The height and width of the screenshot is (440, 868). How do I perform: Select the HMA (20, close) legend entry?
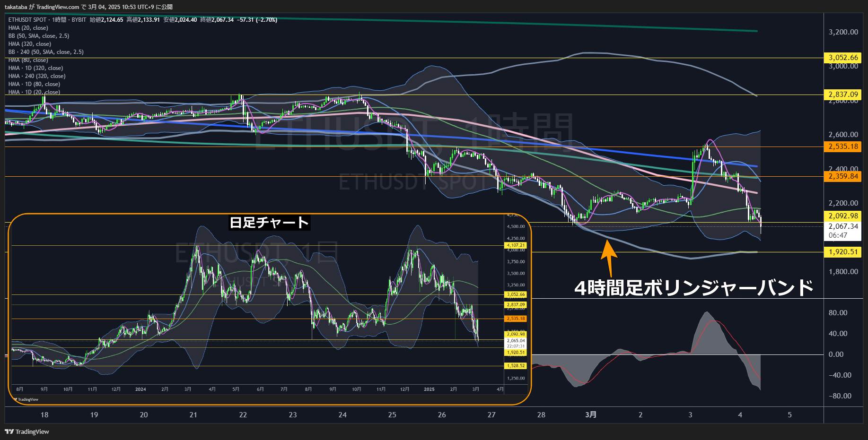click(x=28, y=28)
